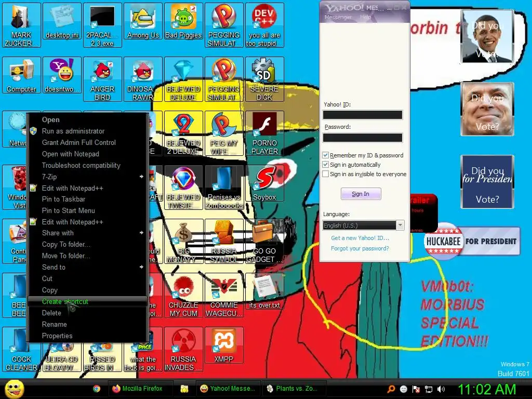Expand the Share with submenu
The height and width of the screenshot is (399, 532).
point(87,233)
